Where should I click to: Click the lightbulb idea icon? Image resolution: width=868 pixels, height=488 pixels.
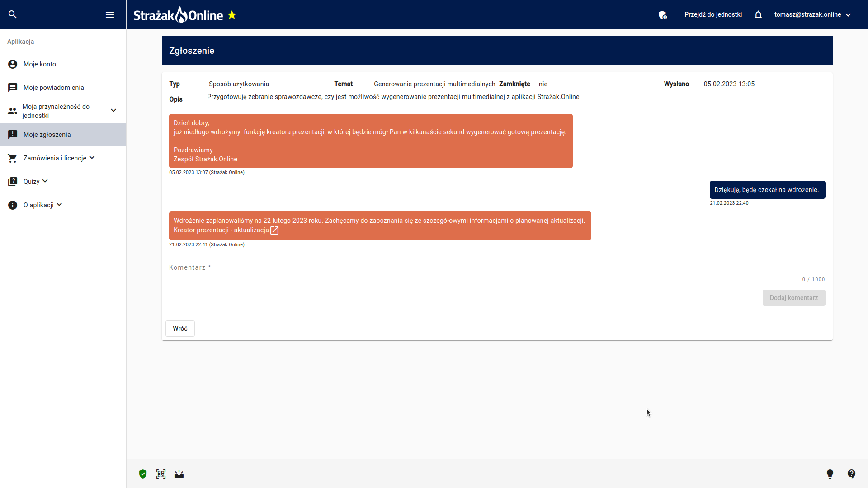tap(830, 474)
